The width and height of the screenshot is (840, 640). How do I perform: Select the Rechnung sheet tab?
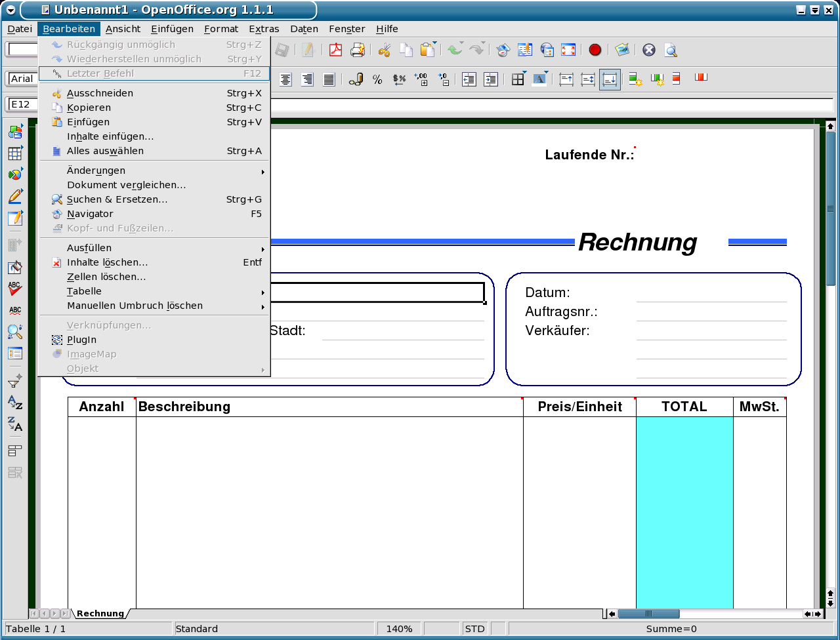(x=100, y=614)
